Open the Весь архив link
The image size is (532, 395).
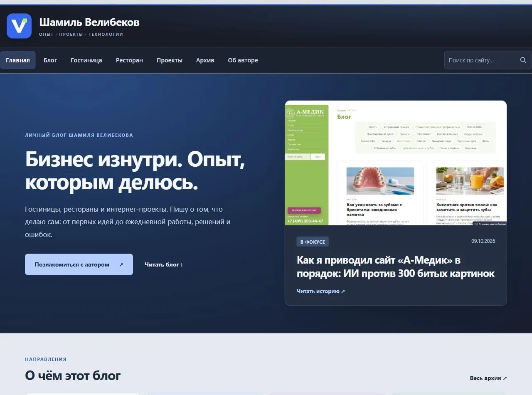pos(488,378)
